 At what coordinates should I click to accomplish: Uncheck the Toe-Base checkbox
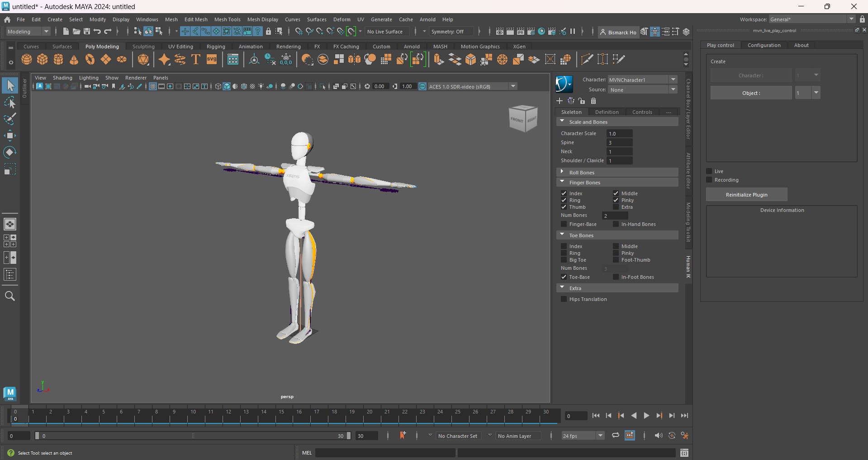pos(564,277)
